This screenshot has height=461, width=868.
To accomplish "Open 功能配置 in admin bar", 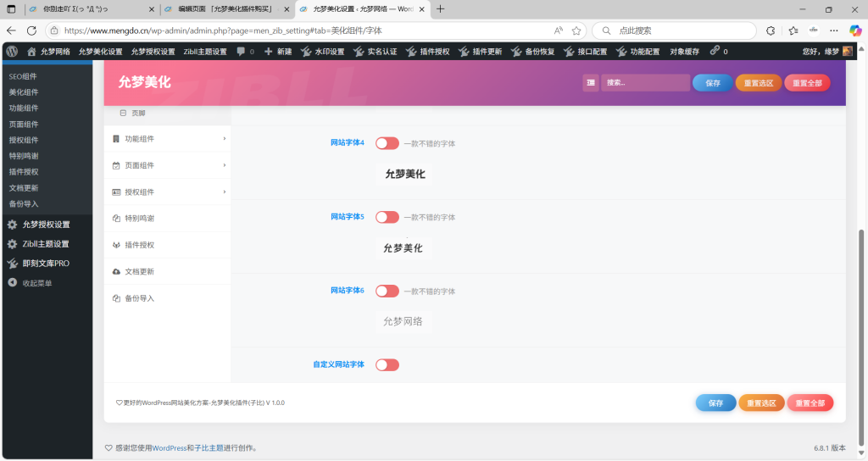I will tap(637, 52).
